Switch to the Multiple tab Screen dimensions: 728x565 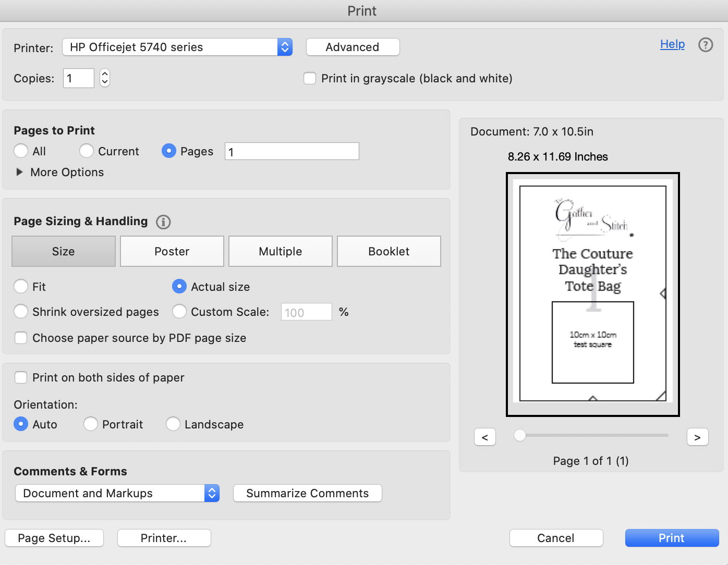click(281, 251)
